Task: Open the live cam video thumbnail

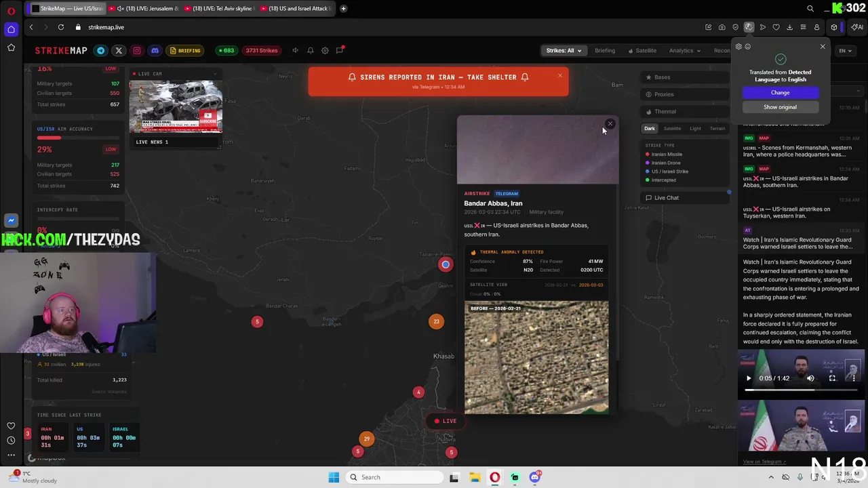Action: point(176,106)
